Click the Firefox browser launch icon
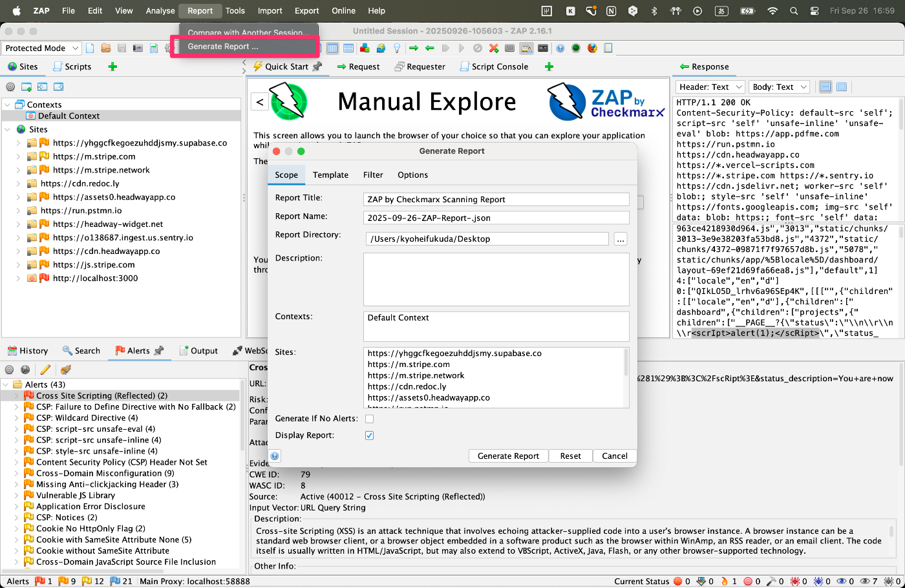 click(x=592, y=48)
